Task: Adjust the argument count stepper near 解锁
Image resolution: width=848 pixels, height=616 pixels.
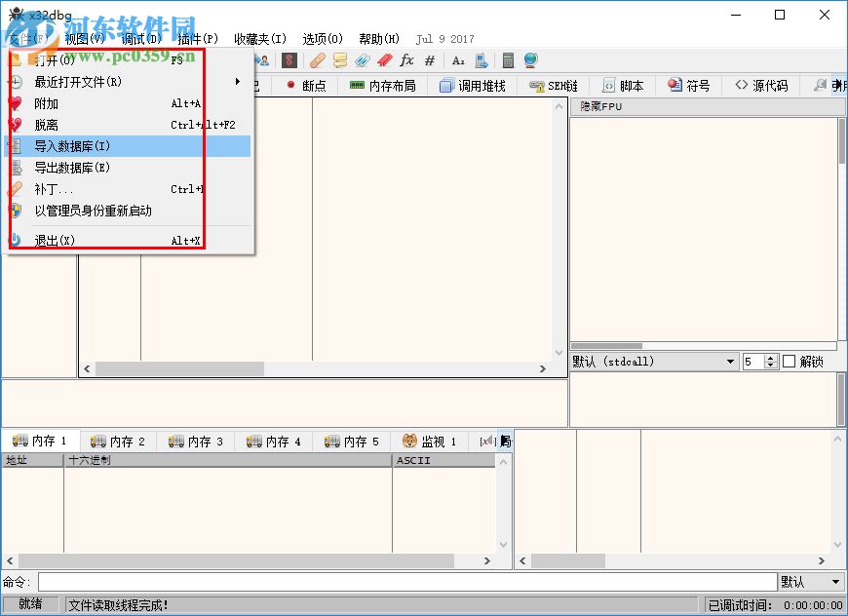Action: click(x=770, y=361)
